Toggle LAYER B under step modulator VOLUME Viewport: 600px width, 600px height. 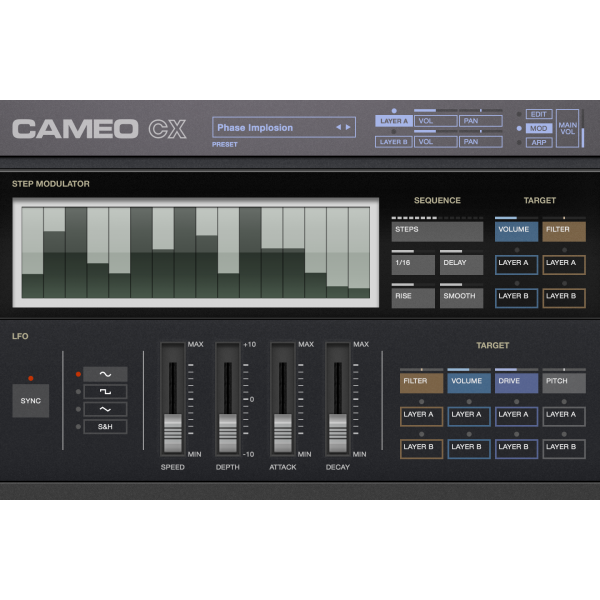516,298
